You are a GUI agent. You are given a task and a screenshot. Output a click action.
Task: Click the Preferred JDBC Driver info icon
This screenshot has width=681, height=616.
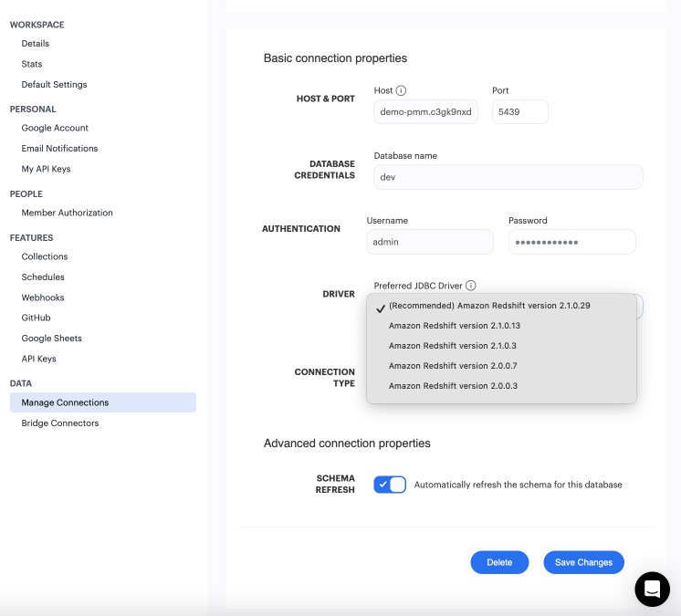coord(471,286)
